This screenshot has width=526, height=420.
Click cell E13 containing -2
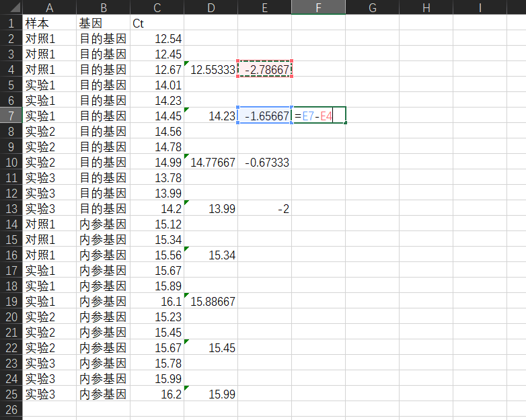(x=264, y=209)
